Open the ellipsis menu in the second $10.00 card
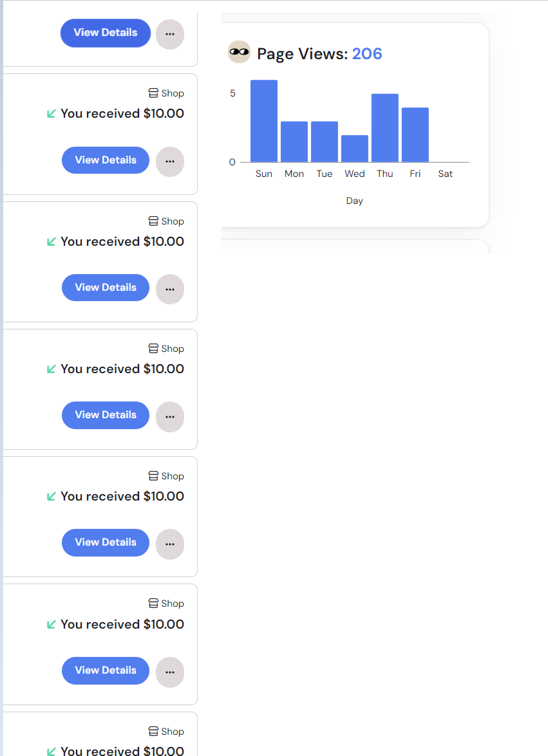The width and height of the screenshot is (548, 756). click(x=170, y=290)
